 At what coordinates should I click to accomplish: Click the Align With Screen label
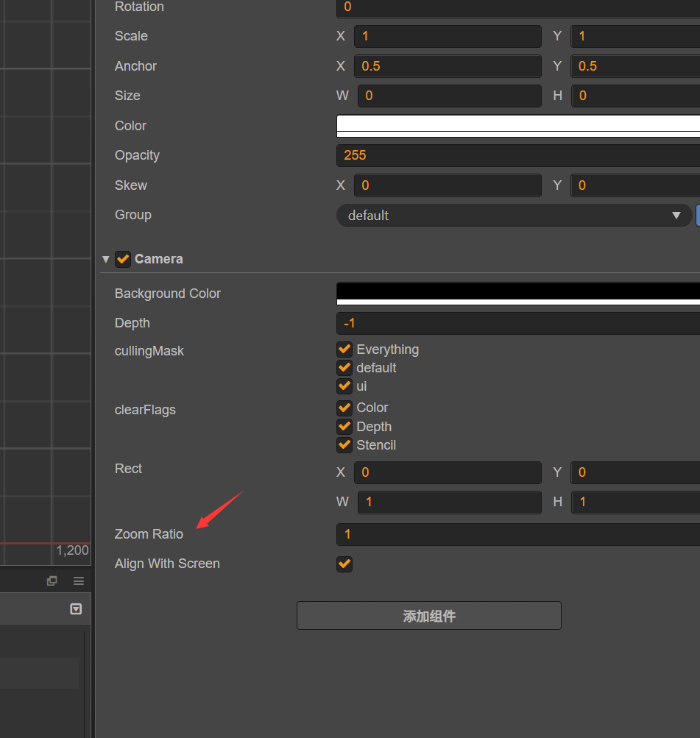[167, 564]
